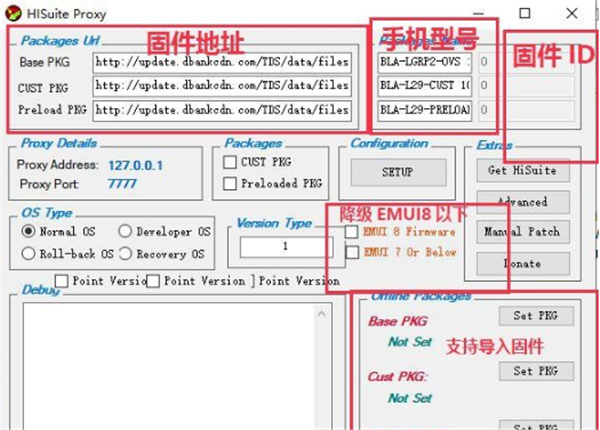Pick the Recovery OS radio button
600x430 pixels.
coord(126,254)
